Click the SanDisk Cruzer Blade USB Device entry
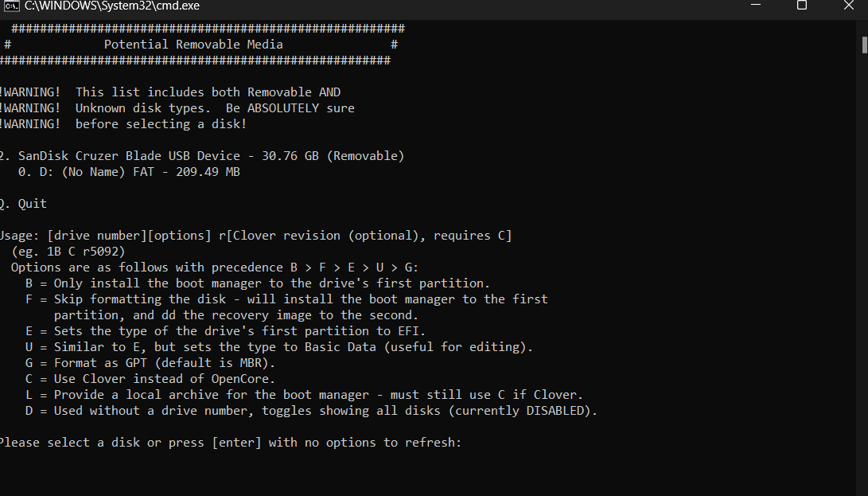This screenshot has height=496, width=868. [x=203, y=155]
